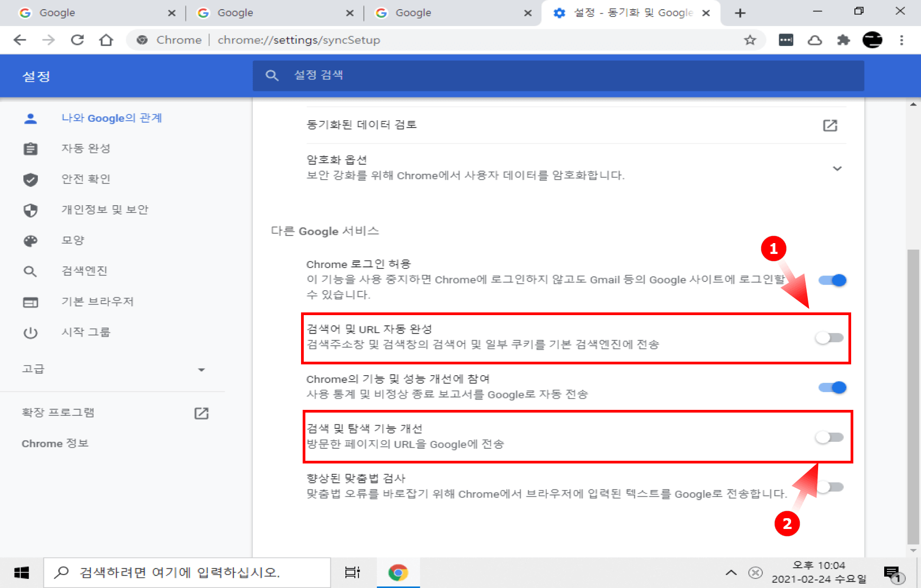Screen dimensions: 921x588
Task: Enable the 검색어 및 URL 자동 완성 toggle
Action: (829, 338)
